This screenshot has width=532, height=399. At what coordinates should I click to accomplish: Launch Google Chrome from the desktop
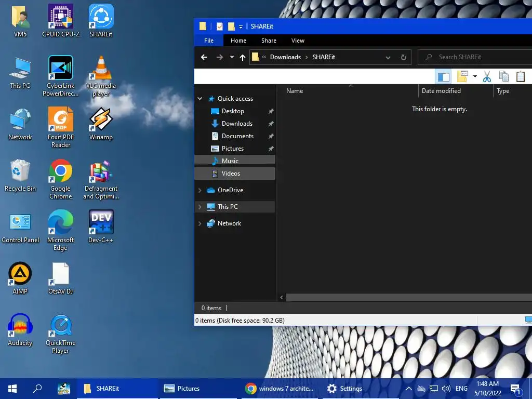[61, 179]
